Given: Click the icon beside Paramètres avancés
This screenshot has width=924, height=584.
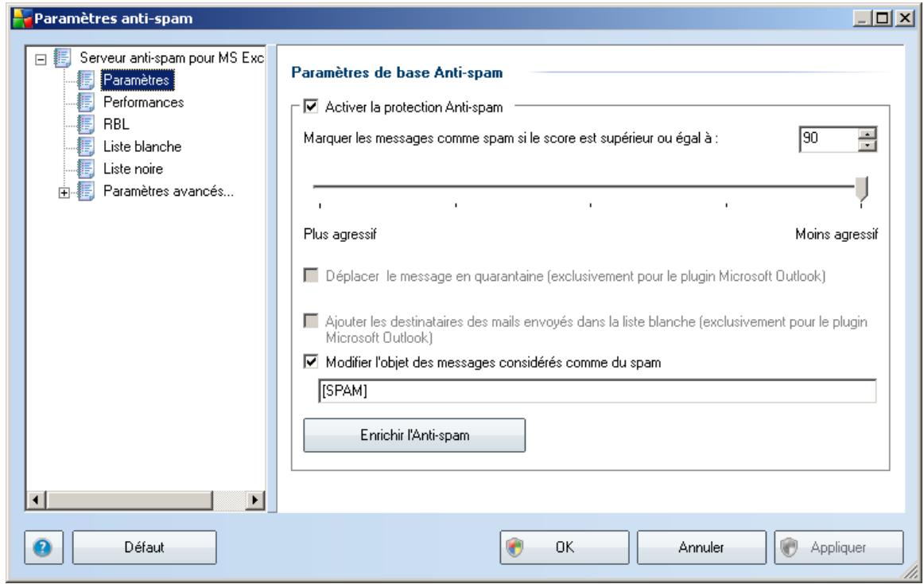Looking at the screenshot, I should (86, 191).
